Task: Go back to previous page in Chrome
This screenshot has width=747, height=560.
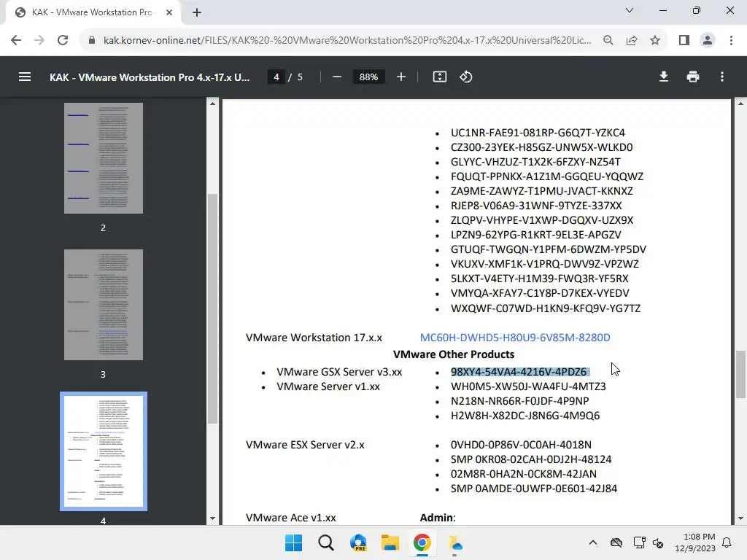Action: tap(16, 41)
